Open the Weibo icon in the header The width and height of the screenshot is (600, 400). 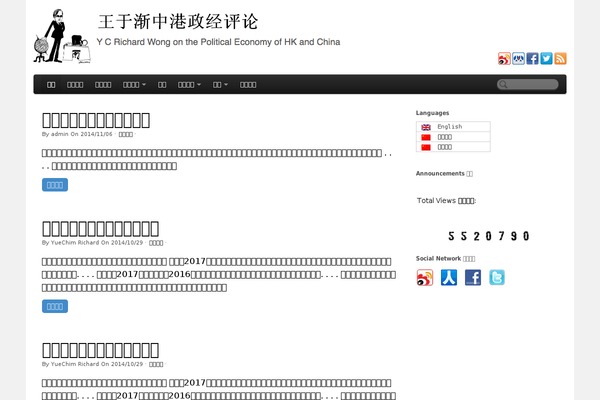pos(504,59)
